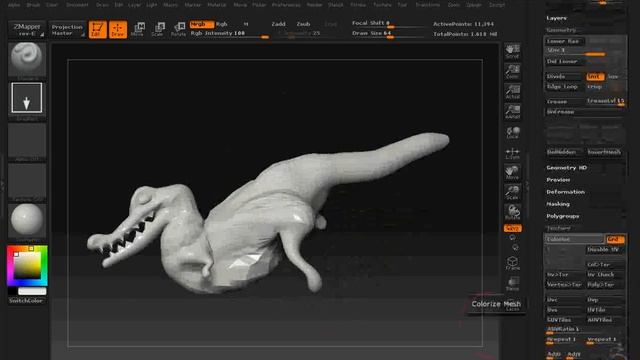Image resolution: width=640 pixels, height=360 pixels.
Task: Toggle Draw mode button
Action: pyautogui.click(x=118, y=29)
